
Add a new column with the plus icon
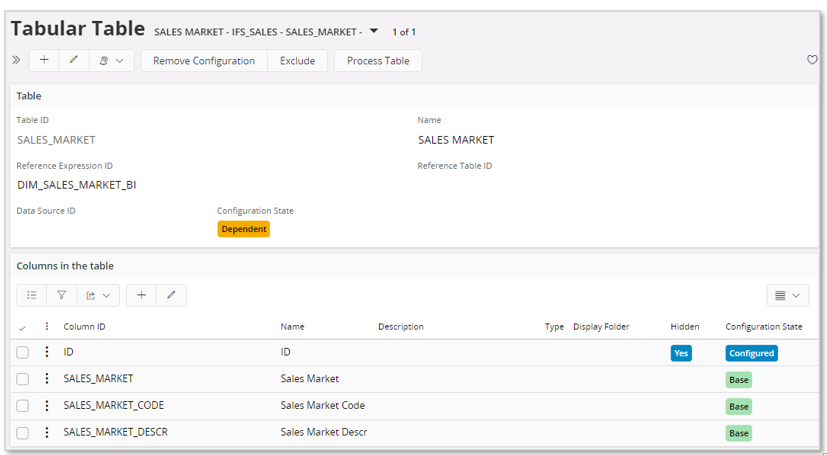click(x=141, y=295)
